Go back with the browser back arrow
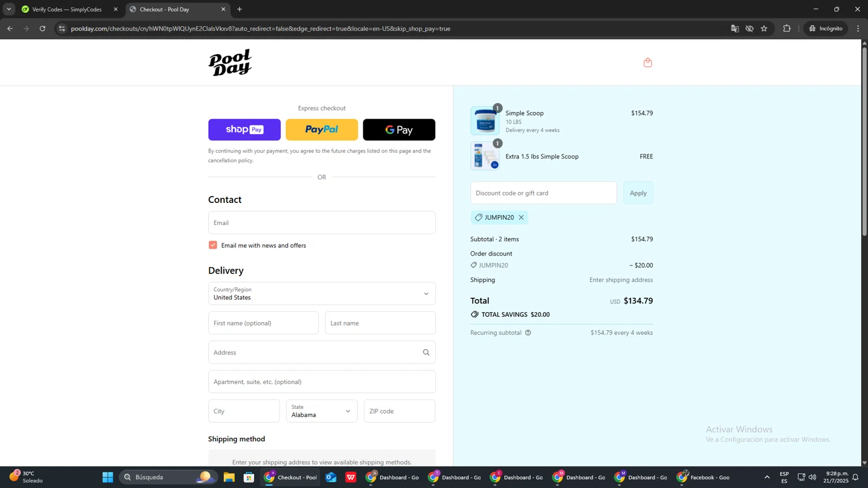 (x=10, y=28)
